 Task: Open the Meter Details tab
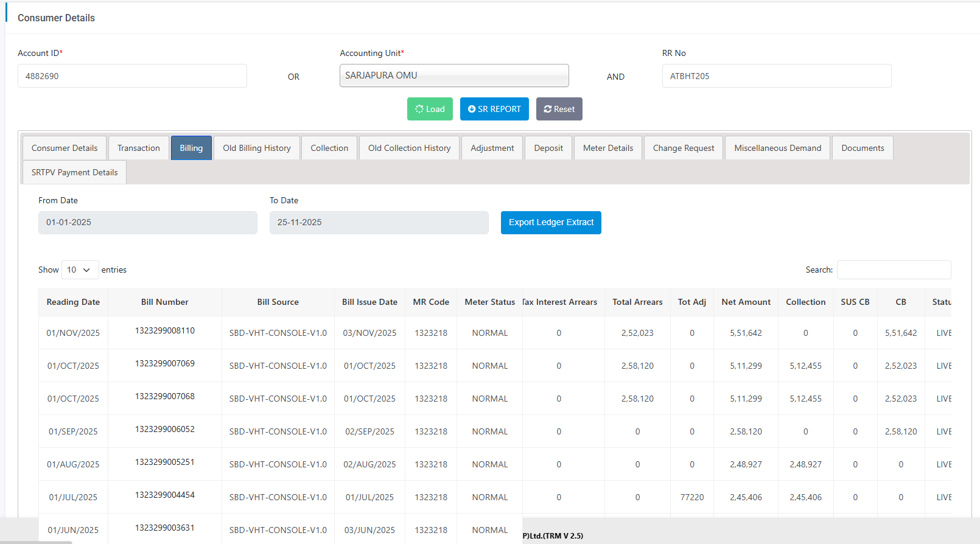(x=608, y=148)
